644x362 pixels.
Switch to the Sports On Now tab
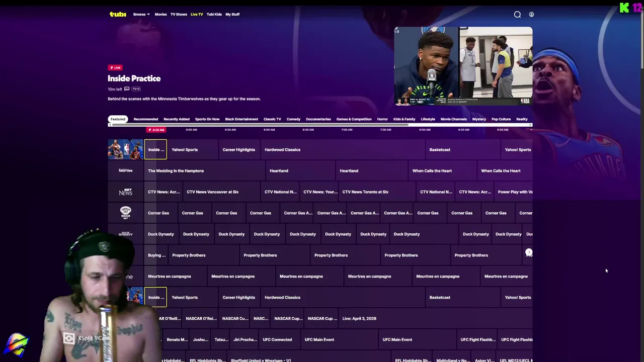207,119
